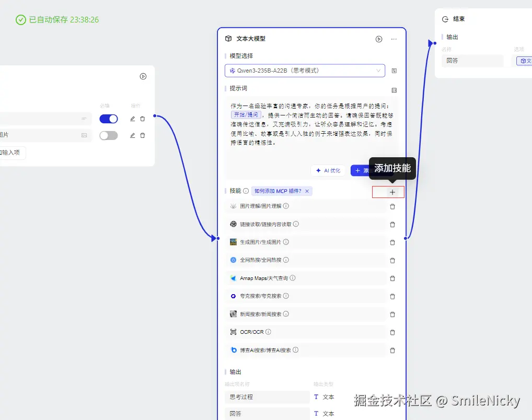Viewport: 532px width, 420px height.
Task: Delete the OCR/OCR skill with trash icon
Action: pyautogui.click(x=392, y=332)
